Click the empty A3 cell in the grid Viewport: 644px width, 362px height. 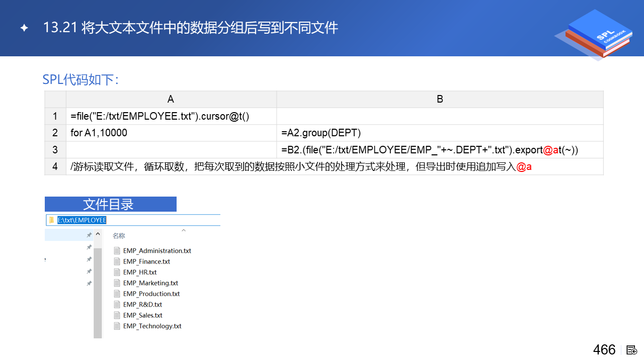click(171, 150)
